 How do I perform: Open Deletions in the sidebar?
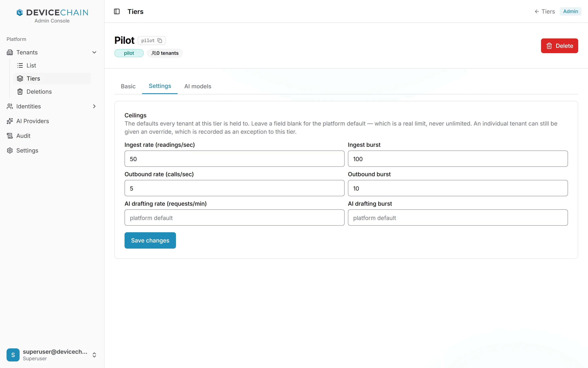52,92
